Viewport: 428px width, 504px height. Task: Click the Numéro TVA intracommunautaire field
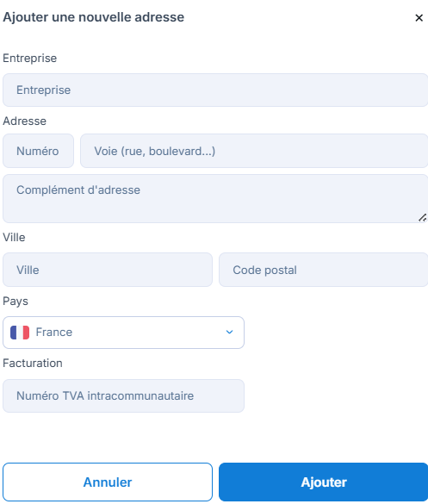(x=123, y=395)
